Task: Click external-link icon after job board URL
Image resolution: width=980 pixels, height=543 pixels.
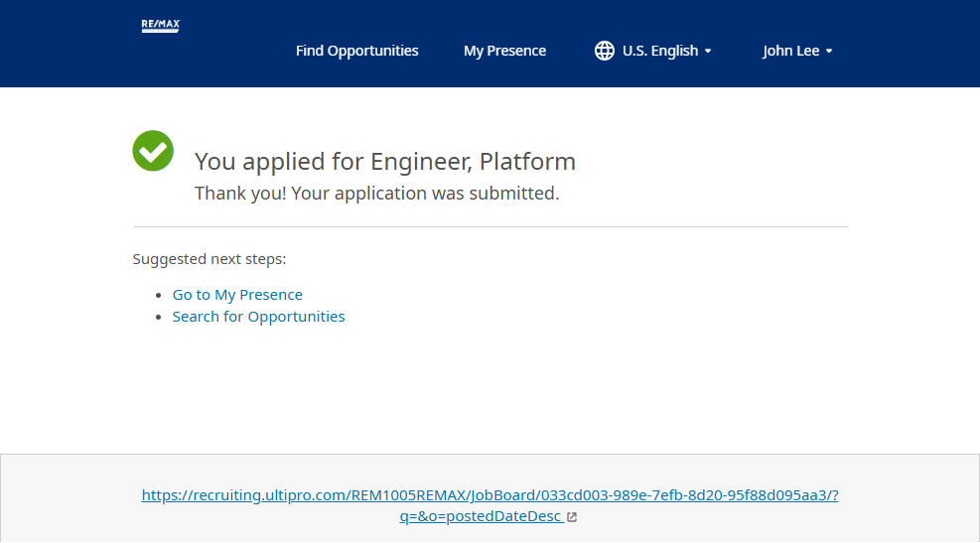Action: click(x=572, y=517)
